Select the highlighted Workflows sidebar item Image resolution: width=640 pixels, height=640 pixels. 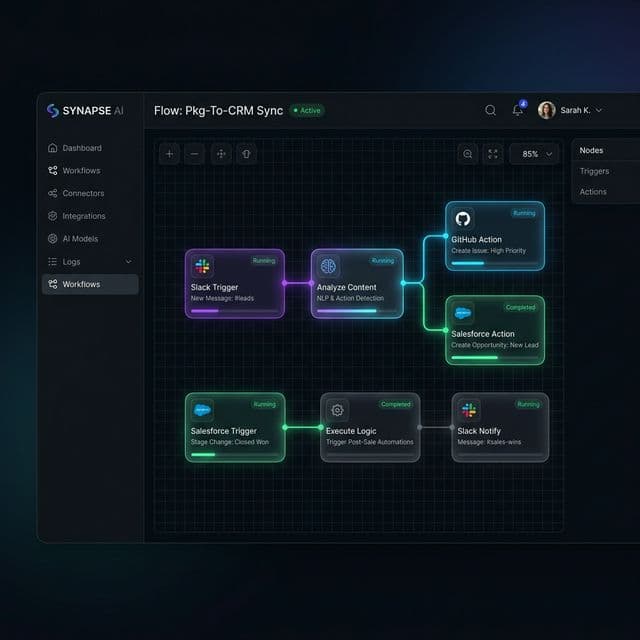point(90,284)
